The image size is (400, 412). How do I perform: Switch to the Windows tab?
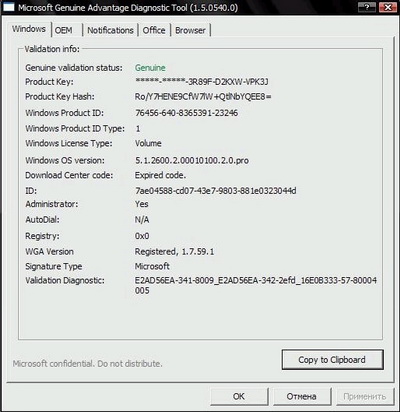pos(29,29)
